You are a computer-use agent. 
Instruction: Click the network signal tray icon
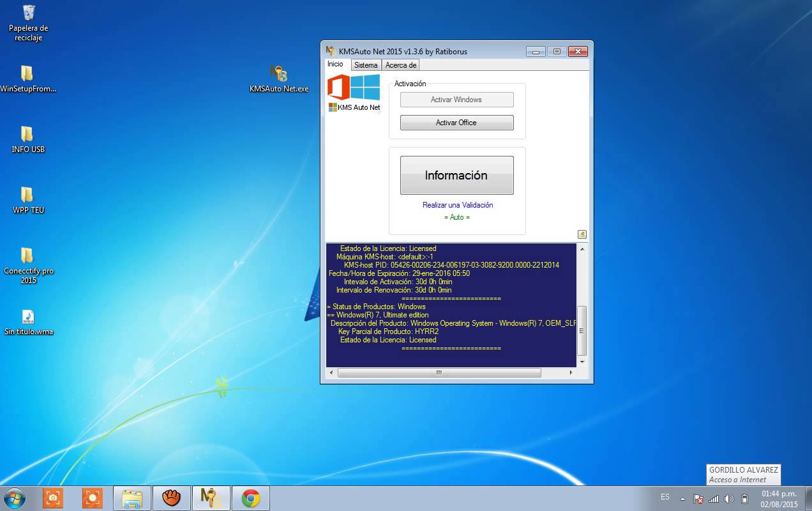(x=714, y=499)
